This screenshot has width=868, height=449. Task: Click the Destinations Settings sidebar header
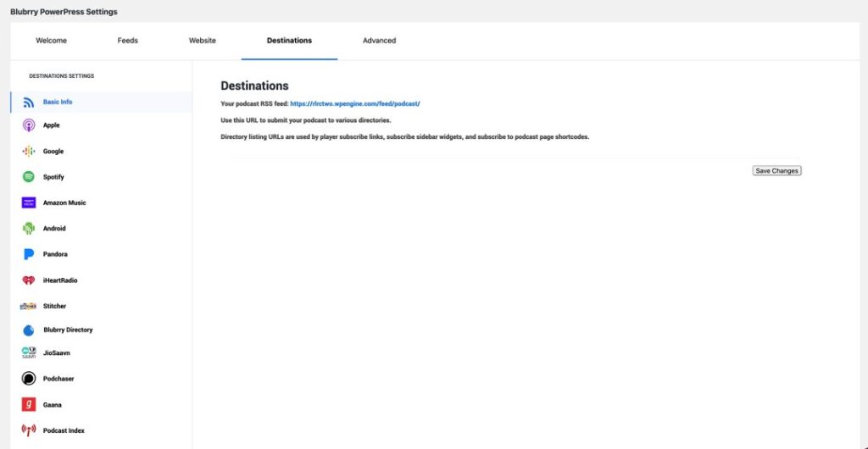pos(61,76)
